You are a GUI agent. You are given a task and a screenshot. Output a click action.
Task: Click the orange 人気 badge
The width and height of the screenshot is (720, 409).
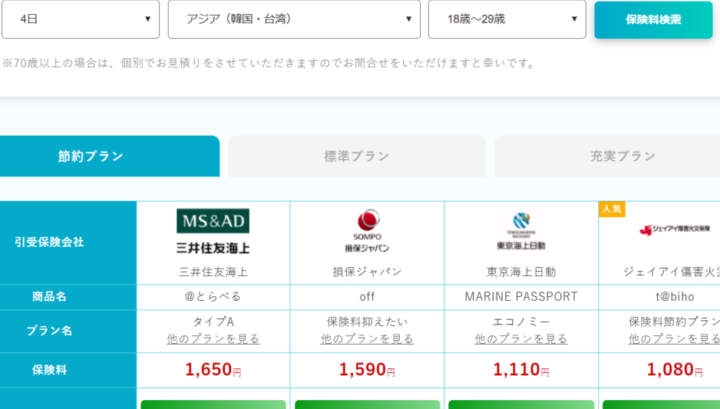click(612, 209)
